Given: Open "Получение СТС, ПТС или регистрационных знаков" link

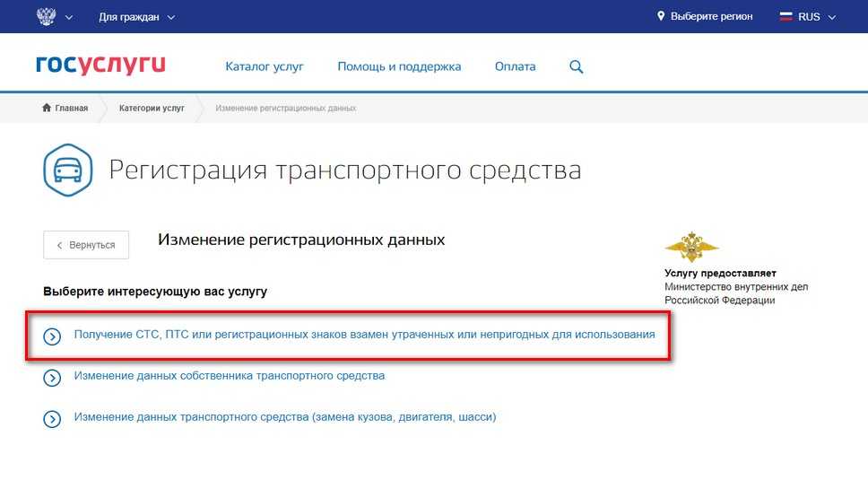Looking at the screenshot, I should click(x=364, y=335).
